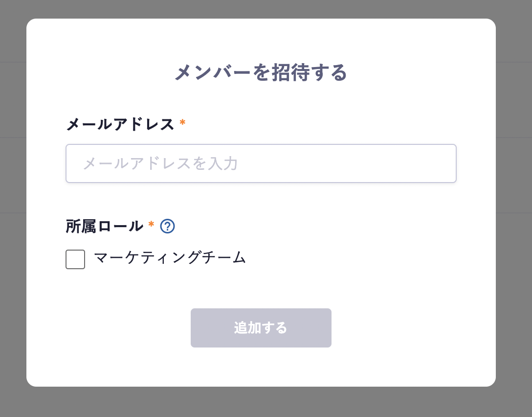Click the メンバーを招待する dialog title
This screenshot has height=417, width=532.
click(261, 72)
